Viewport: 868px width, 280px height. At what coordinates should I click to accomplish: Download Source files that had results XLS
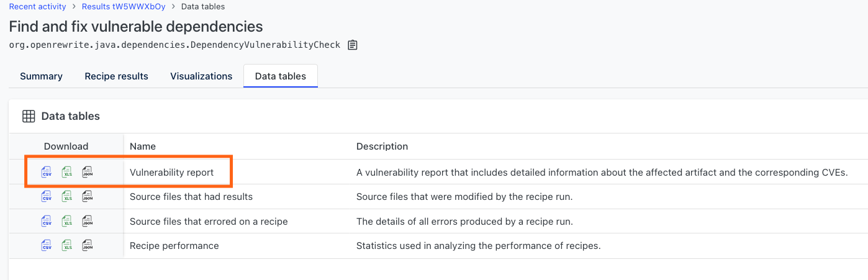(67, 197)
